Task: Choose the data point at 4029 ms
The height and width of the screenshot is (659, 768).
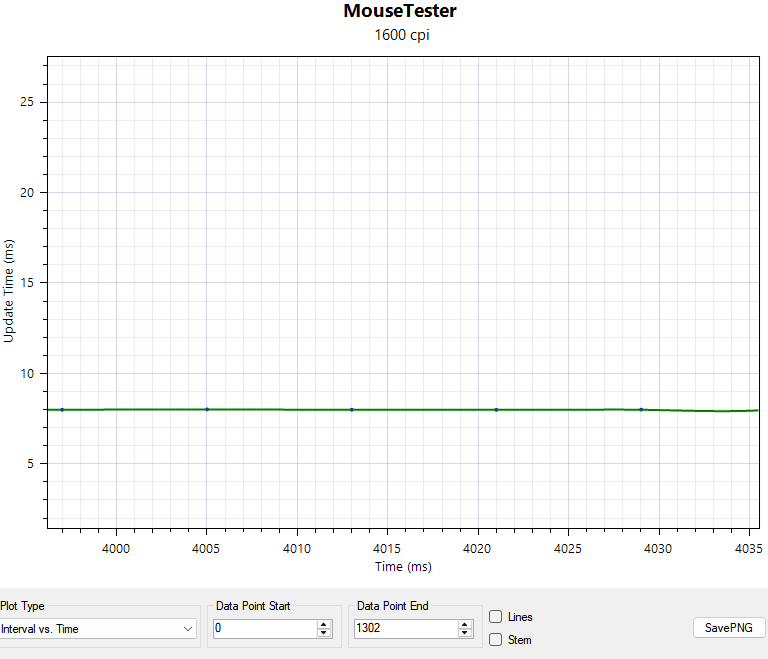Action: (x=641, y=409)
